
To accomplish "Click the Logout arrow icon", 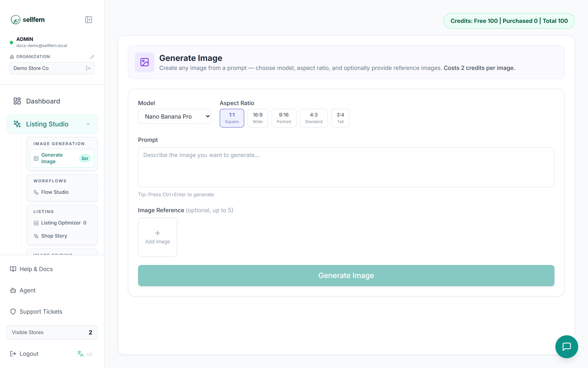I will pyautogui.click(x=13, y=354).
